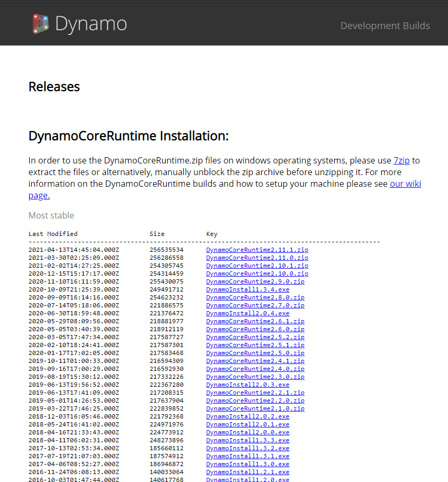Select timestamp 2020-01-17T17:02:05.000Z
Screen dimensions: 448x482
click(74, 353)
